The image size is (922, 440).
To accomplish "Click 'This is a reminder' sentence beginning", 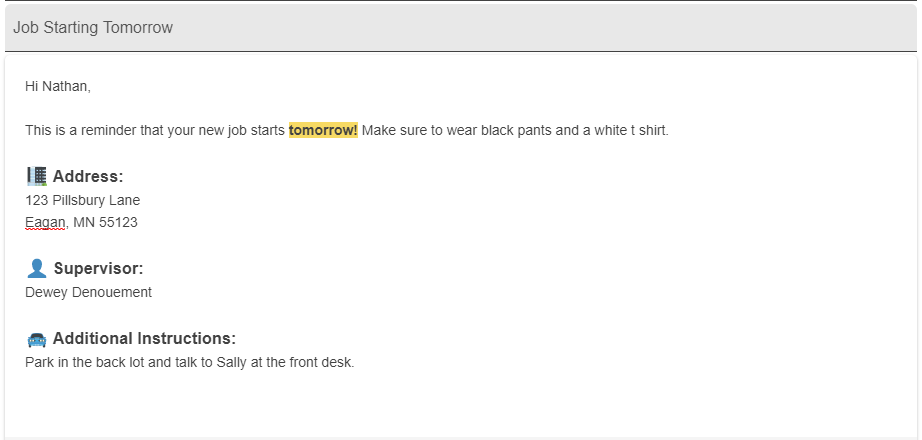I will 80,131.
